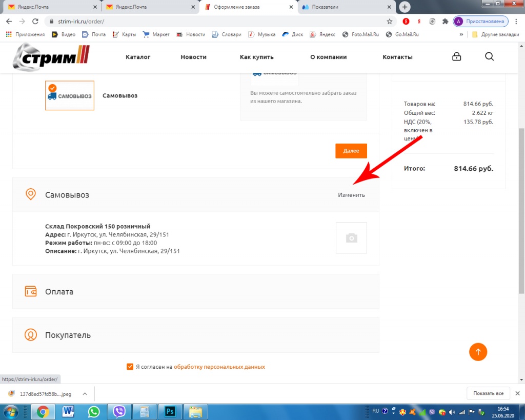Click the Стрим logo
The height and width of the screenshot is (420, 525).
click(51, 57)
